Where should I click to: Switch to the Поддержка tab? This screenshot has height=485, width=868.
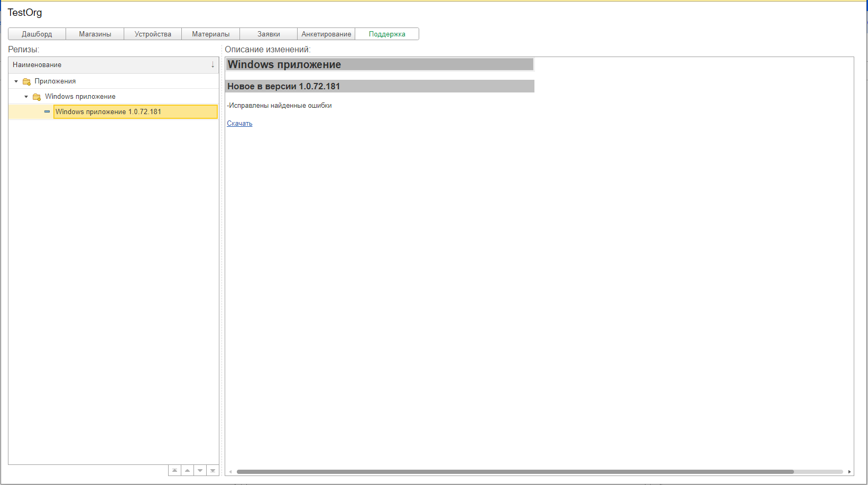pyautogui.click(x=387, y=34)
